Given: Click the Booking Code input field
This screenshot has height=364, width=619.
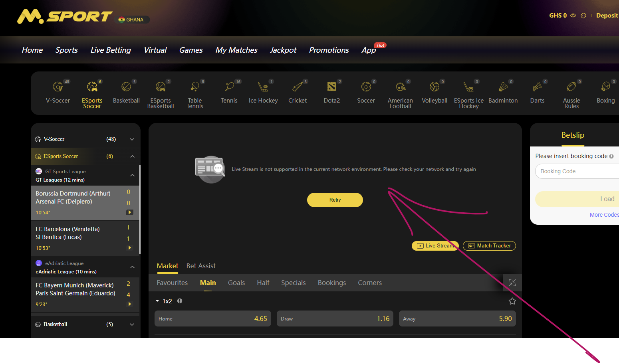Looking at the screenshot, I should (x=577, y=171).
